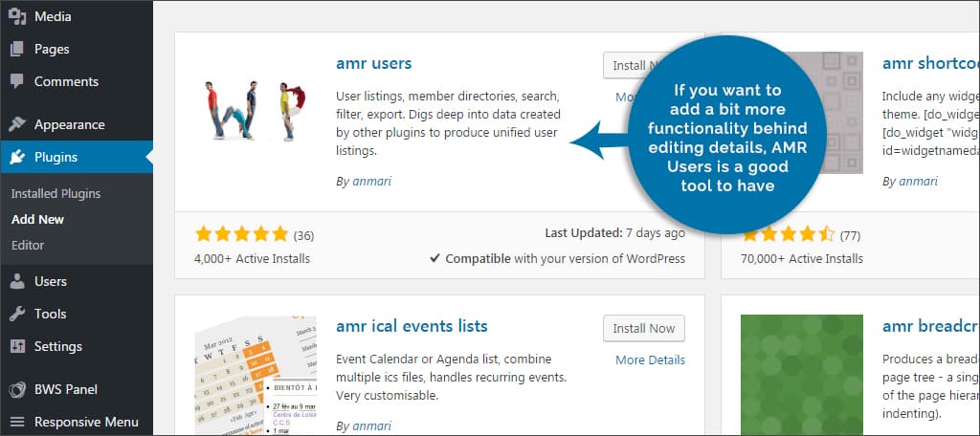Click the BWS Panel icon

click(17, 390)
